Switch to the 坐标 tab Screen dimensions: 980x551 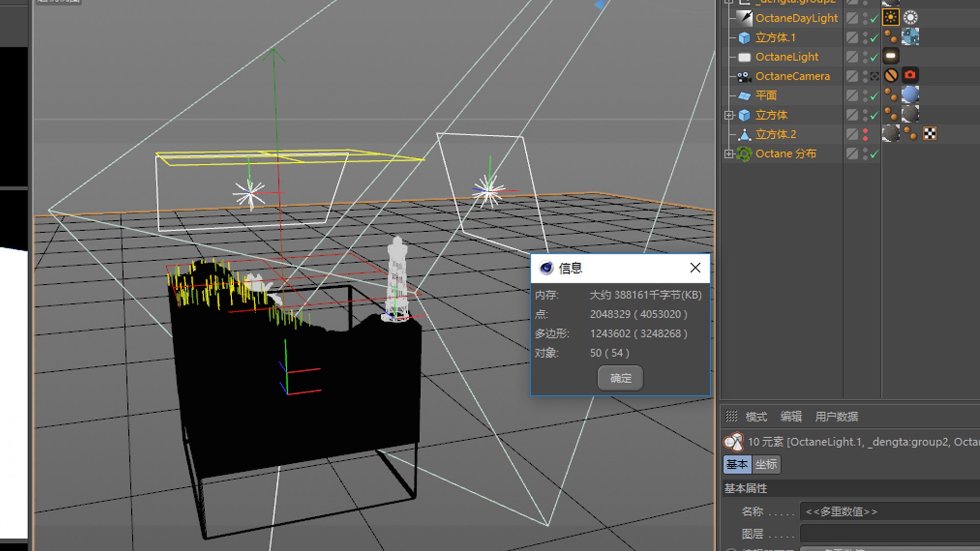pos(766,464)
